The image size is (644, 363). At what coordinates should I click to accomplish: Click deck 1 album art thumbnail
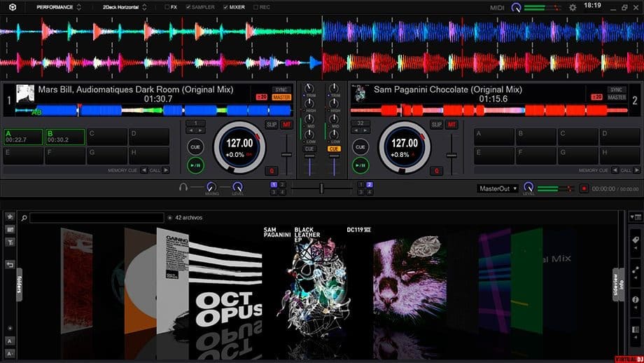pyautogui.click(x=25, y=93)
